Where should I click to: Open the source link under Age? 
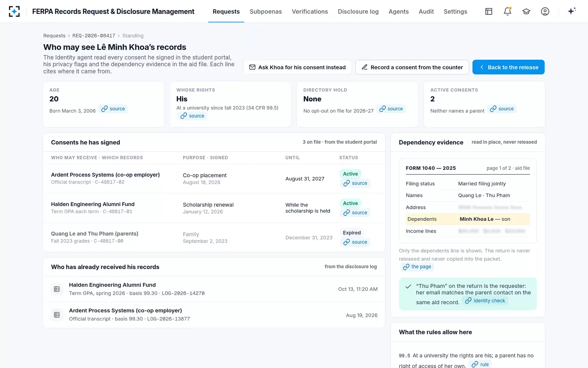tap(113, 109)
